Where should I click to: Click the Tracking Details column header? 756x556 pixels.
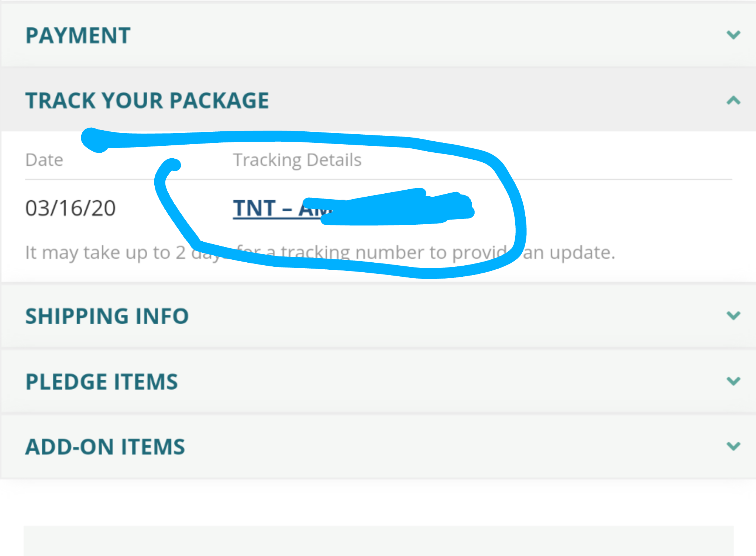tap(297, 160)
